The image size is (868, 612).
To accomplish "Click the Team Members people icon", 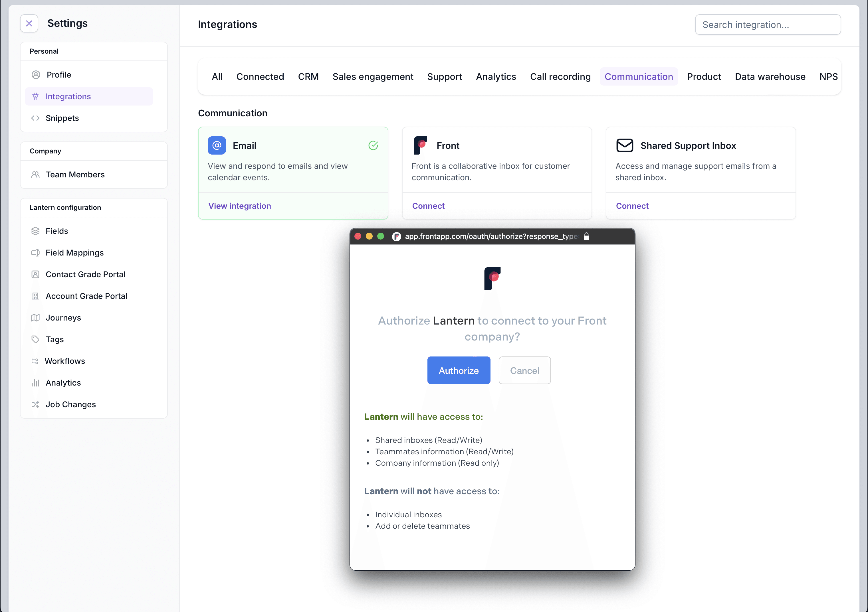I will [35, 175].
